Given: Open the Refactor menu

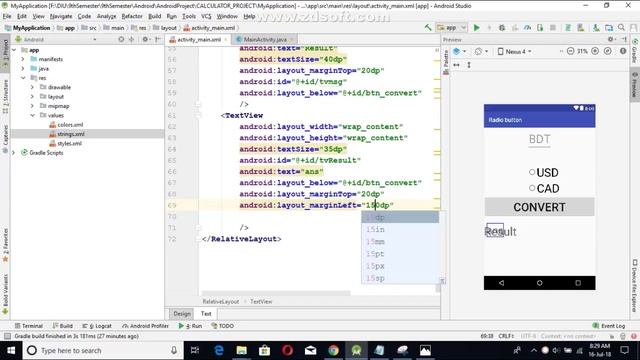Looking at the screenshot, I should [132, 16].
